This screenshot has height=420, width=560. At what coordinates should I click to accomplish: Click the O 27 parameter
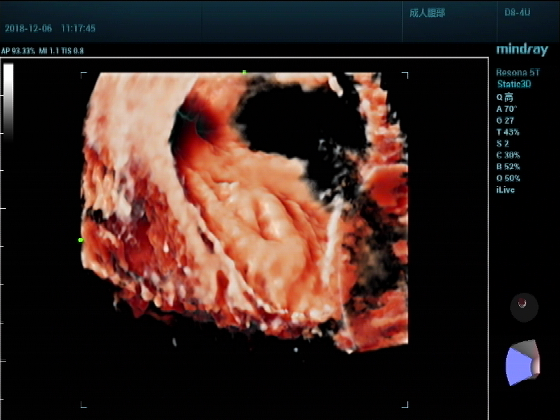[505, 121]
